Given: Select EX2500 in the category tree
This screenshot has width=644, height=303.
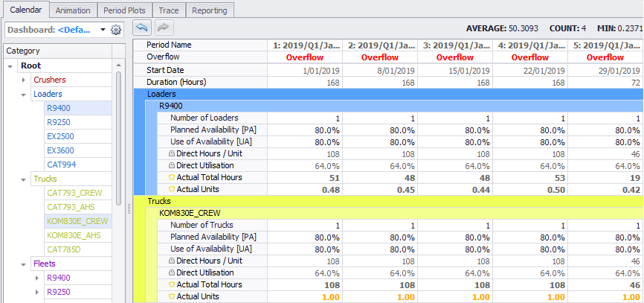Looking at the screenshot, I should [59, 136].
